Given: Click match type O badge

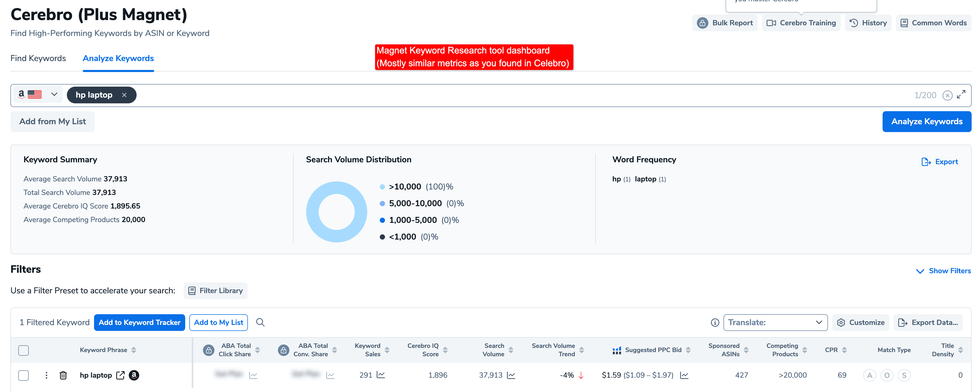Looking at the screenshot, I should pos(887,375).
